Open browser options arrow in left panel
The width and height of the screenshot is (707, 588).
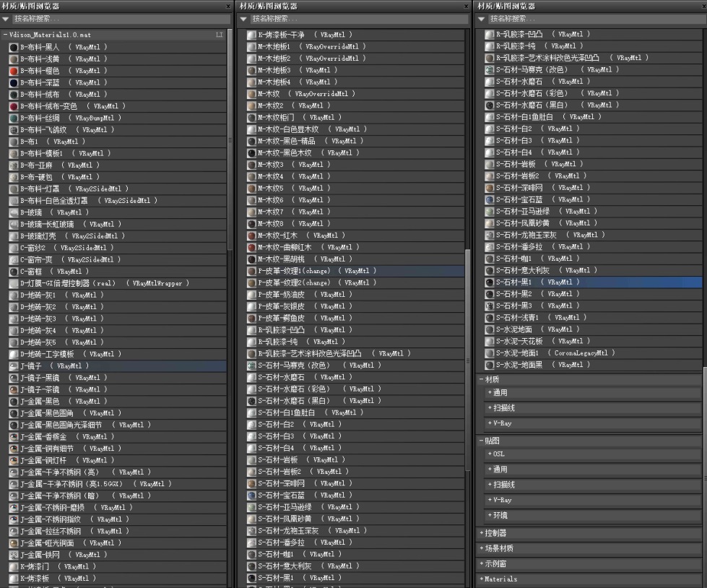coord(5,19)
